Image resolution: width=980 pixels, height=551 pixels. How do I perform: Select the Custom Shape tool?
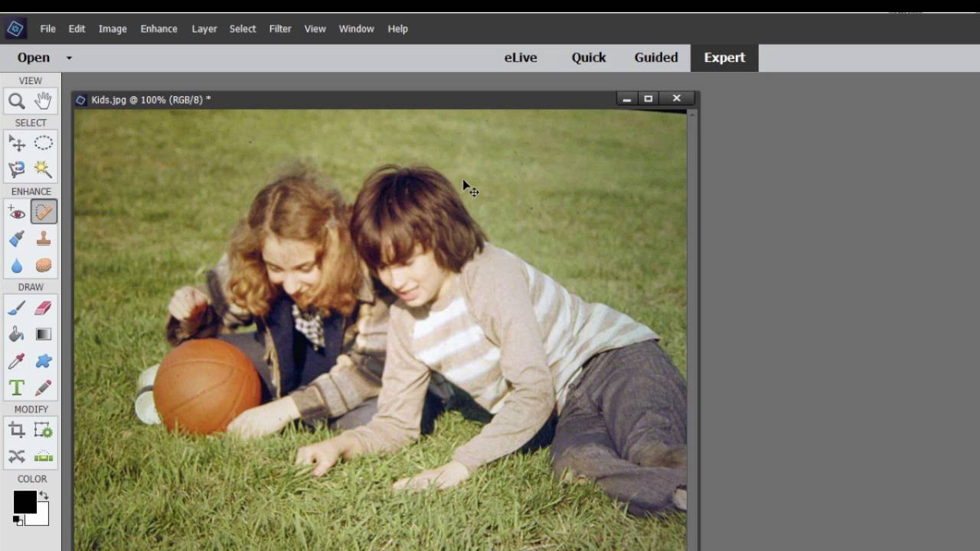[x=44, y=361]
